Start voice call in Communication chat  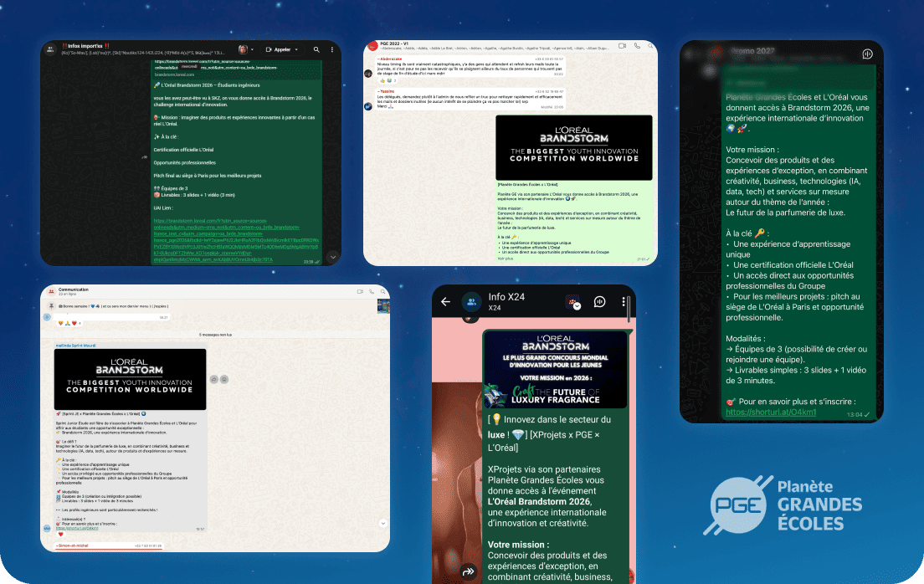[372, 291]
